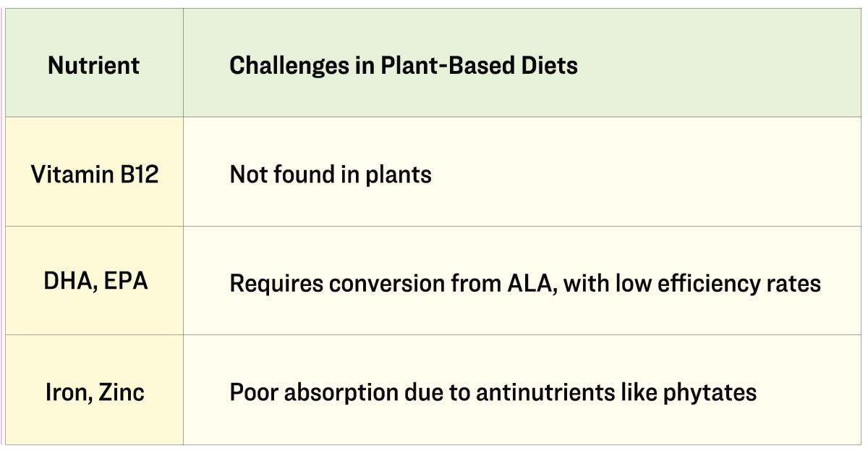Select the "Vitamin B12" cell
868x451 pixels.
click(x=94, y=174)
